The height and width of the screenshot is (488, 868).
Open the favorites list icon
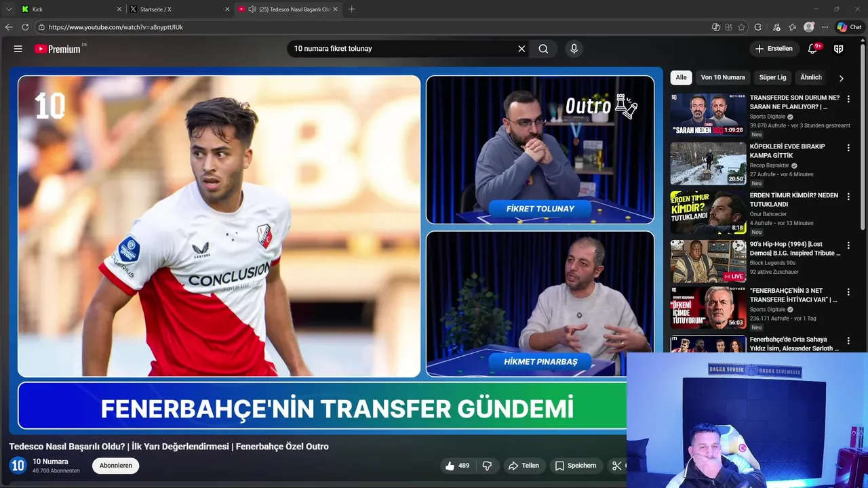(x=793, y=27)
